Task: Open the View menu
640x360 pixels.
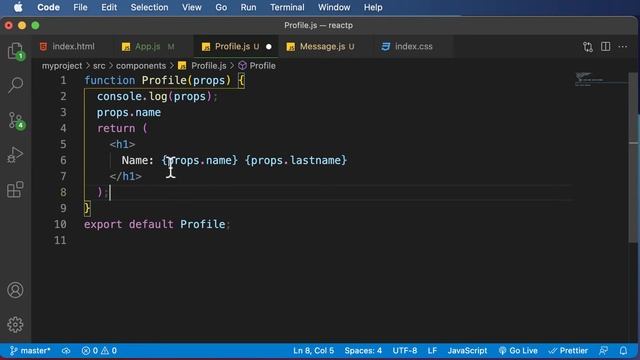Action: [x=192, y=7]
